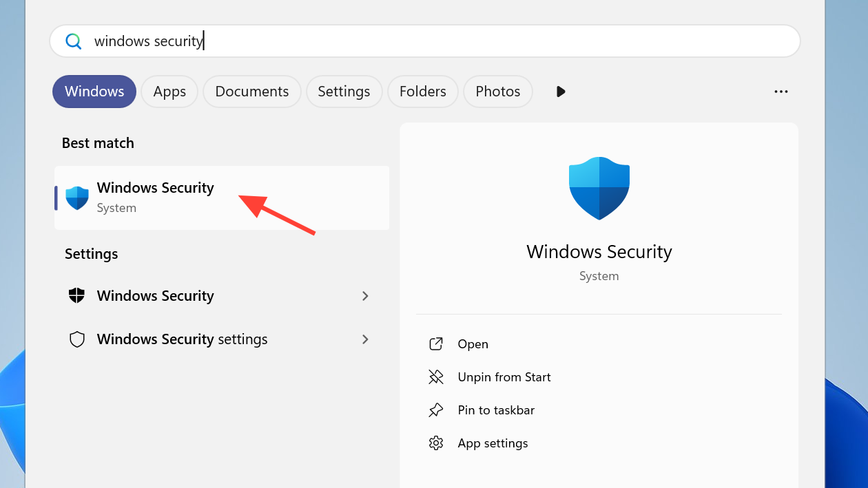Viewport: 868px width, 488px height.
Task: Filter results by Folders
Action: pyautogui.click(x=422, y=92)
